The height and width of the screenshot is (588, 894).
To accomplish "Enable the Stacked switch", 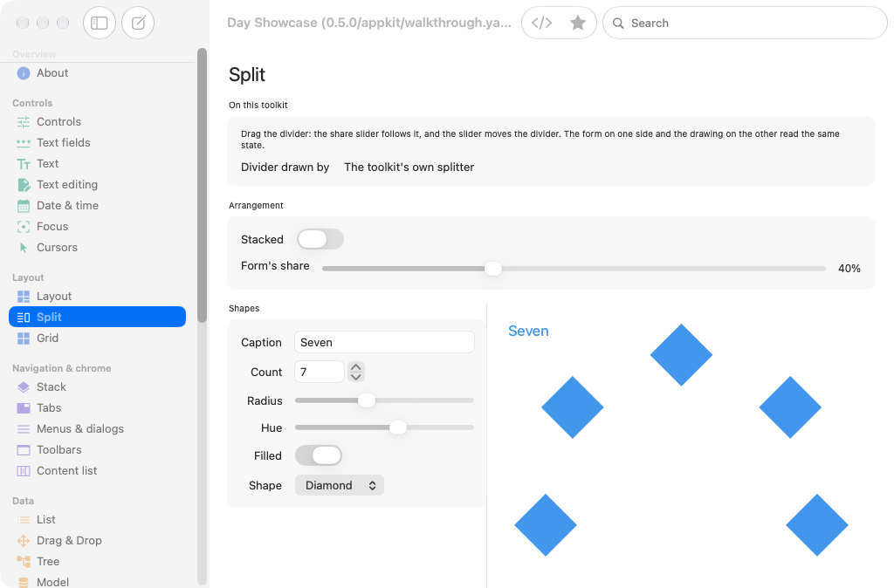I will pos(320,239).
